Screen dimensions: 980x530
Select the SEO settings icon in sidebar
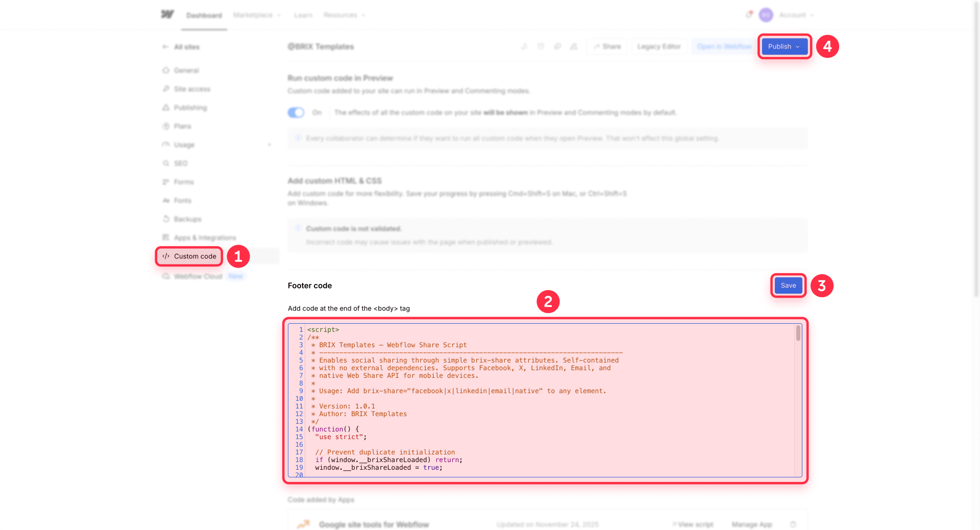(x=165, y=163)
